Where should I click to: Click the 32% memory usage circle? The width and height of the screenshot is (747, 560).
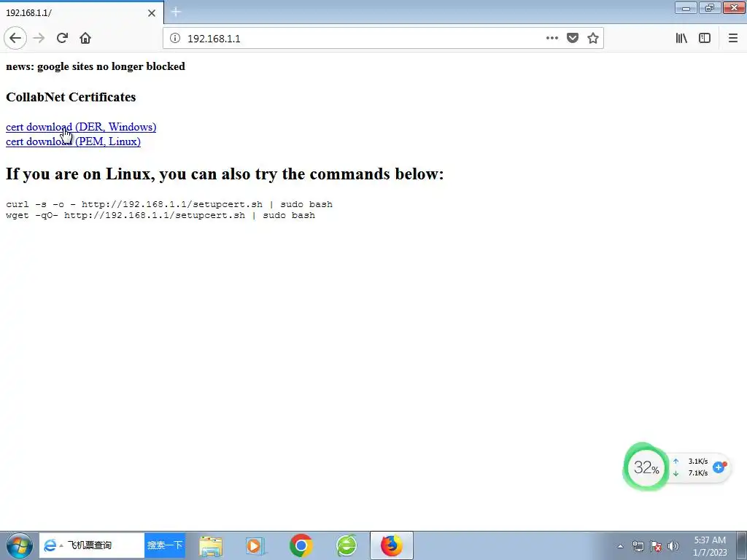click(646, 467)
